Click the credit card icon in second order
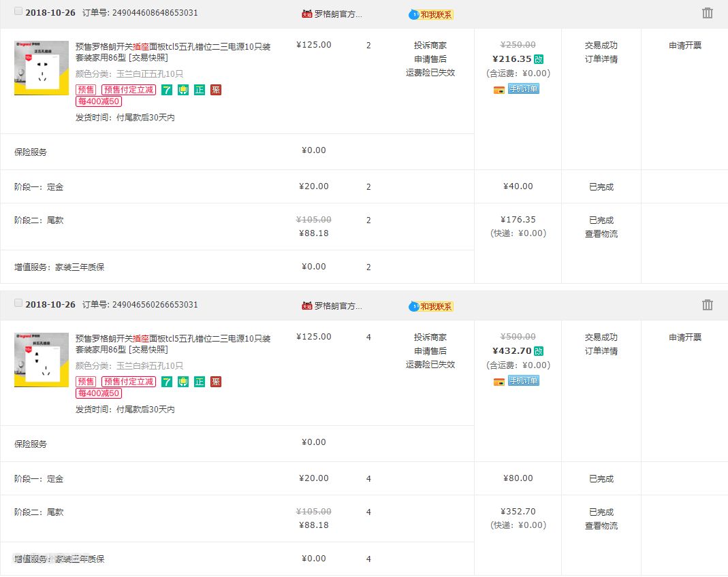The width and height of the screenshot is (728, 577). pyautogui.click(x=499, y=382)
